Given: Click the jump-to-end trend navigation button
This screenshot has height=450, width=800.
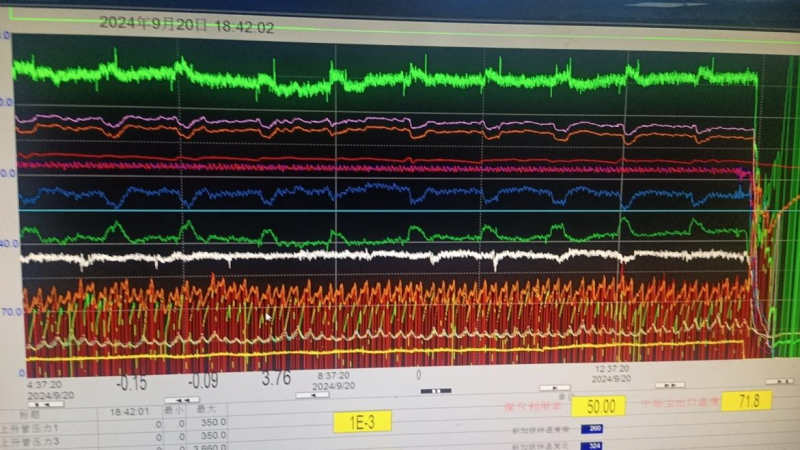Looking at the screenshot, I should [x=778, y=381].
